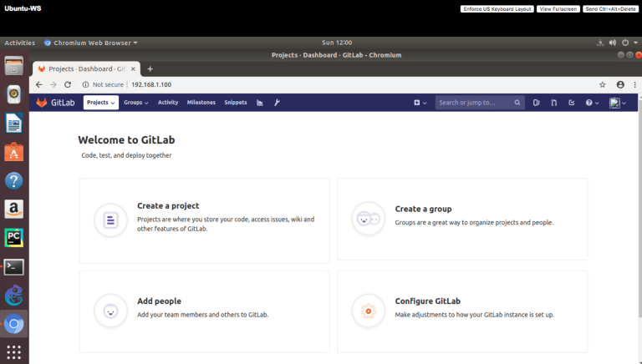Screen dimensions: 642x364
Task: Expand the Groups dropdown
Action: 136,102
